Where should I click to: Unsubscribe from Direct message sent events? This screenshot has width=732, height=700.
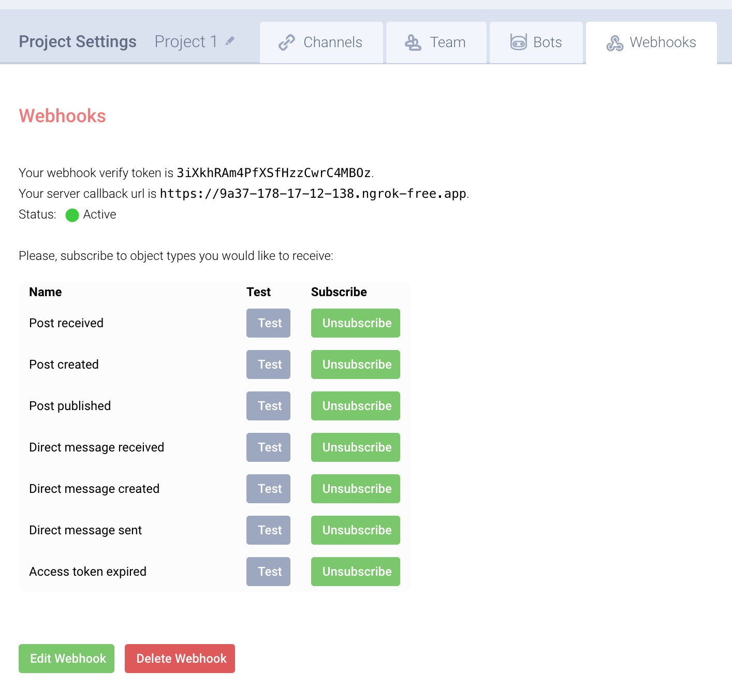coord(355,530)
